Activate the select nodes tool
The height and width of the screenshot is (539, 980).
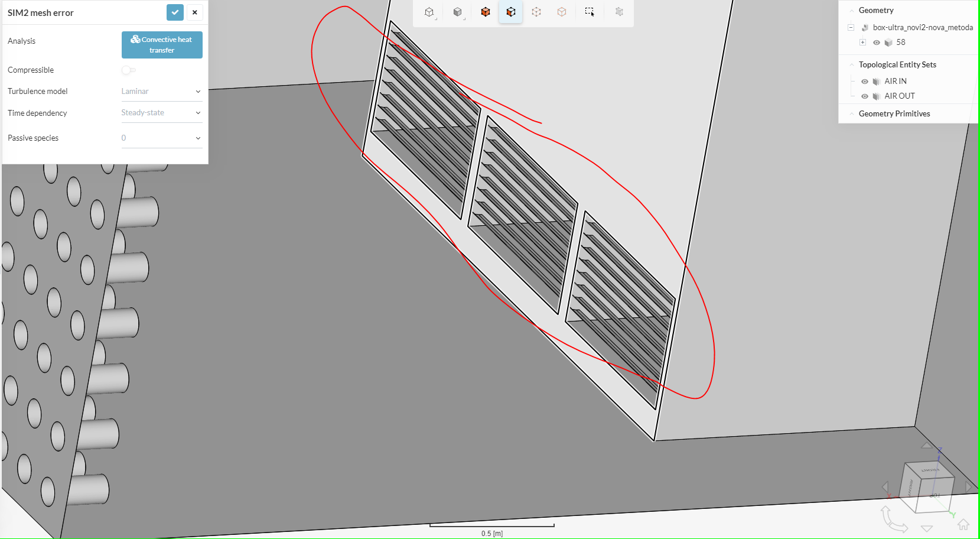pos(562,12)
